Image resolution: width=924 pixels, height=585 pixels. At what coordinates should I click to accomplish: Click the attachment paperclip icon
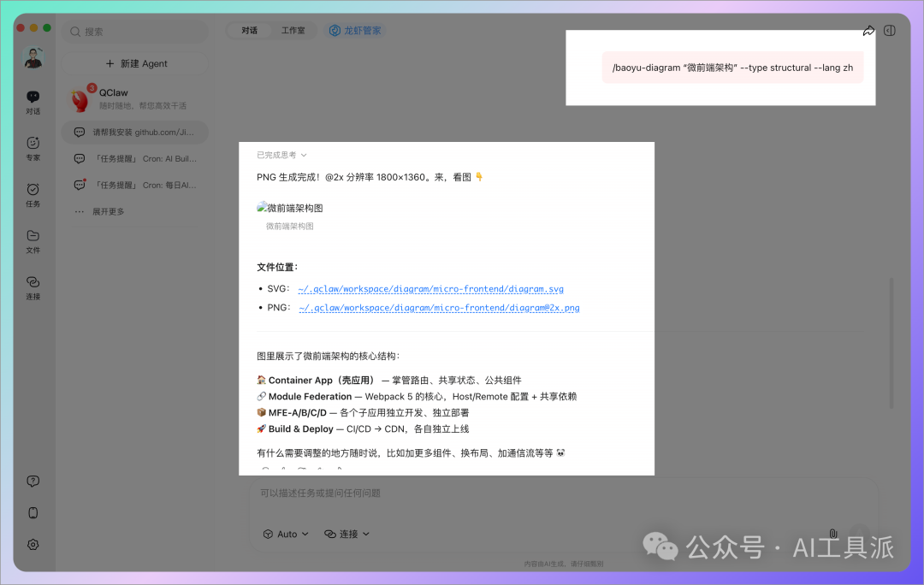833,533
